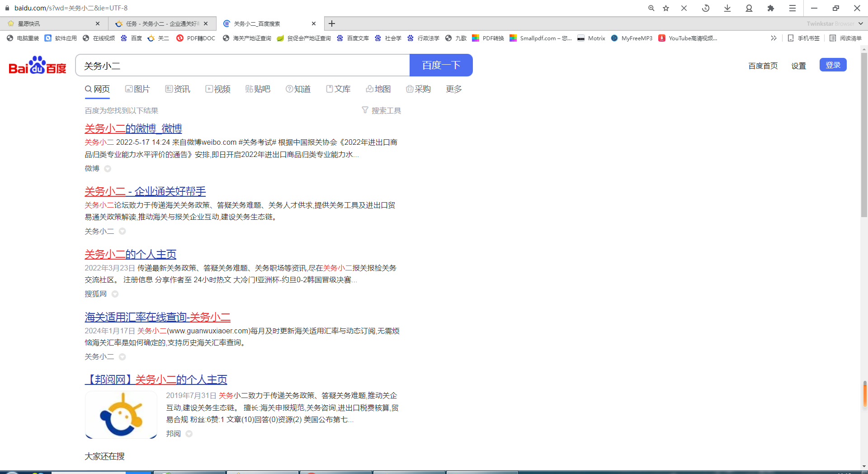This screenshot has height=474, width=868.
Task: Click the zoom magnifier icon in address bar
Action: 651,8
